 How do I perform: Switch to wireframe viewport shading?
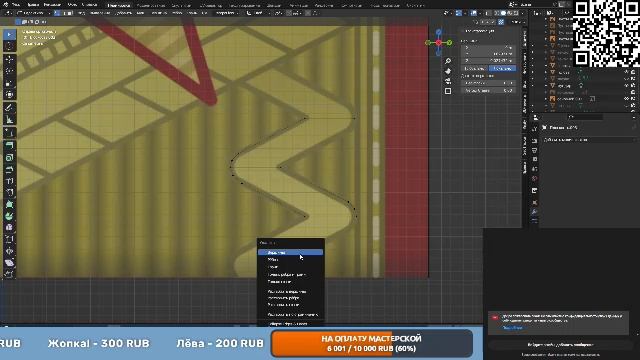tap(497, 13)
